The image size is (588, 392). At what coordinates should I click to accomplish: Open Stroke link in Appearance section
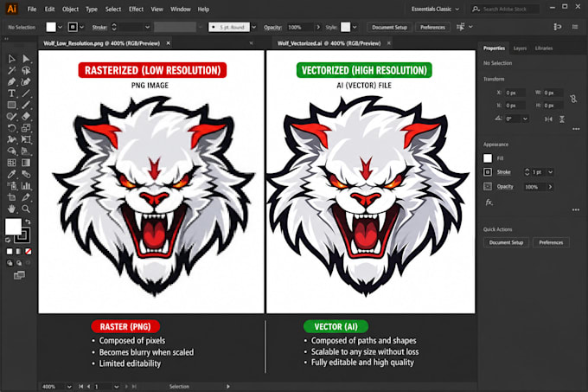point(503,172)
